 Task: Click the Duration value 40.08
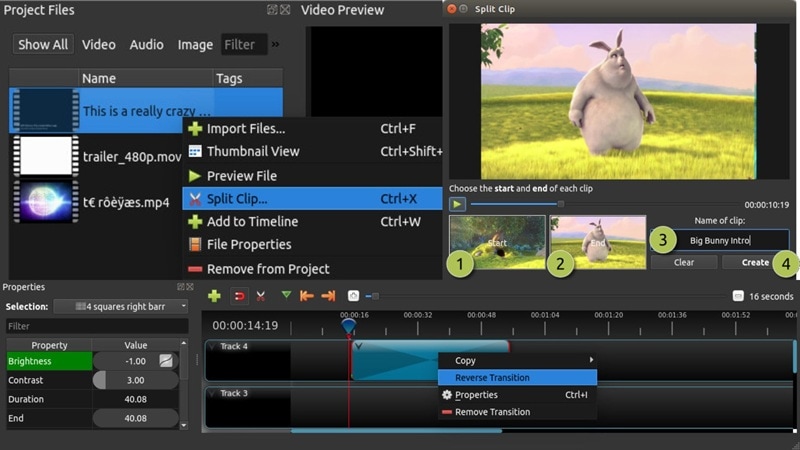(x=135, y=399)
